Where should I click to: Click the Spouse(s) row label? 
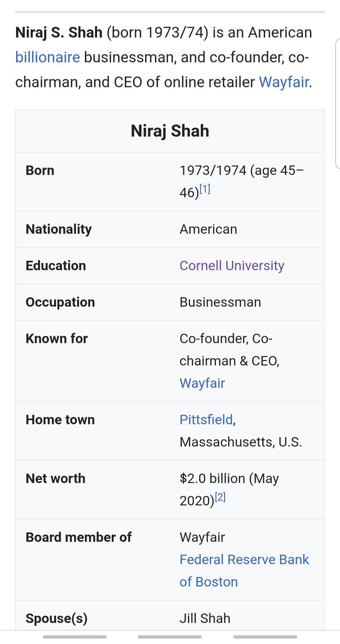click(56, 618)
